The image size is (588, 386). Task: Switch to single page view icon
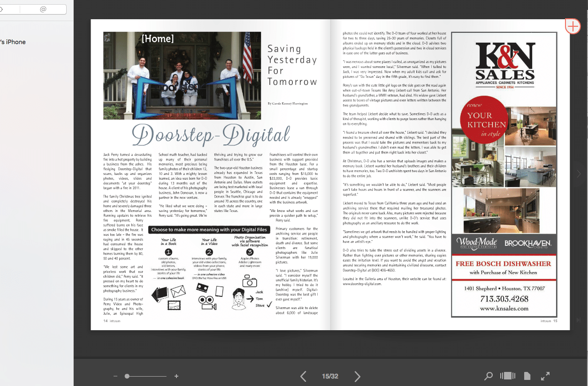(x=527, y=376)
